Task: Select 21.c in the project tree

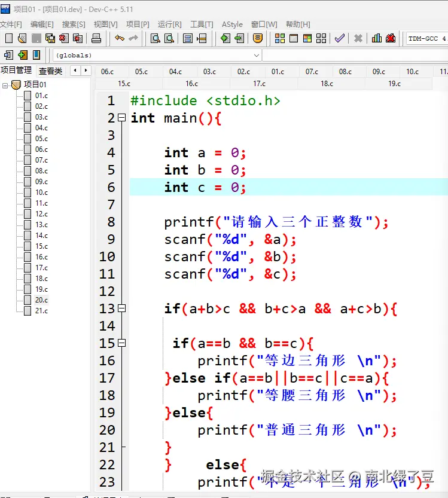Action: click(41, 311)
